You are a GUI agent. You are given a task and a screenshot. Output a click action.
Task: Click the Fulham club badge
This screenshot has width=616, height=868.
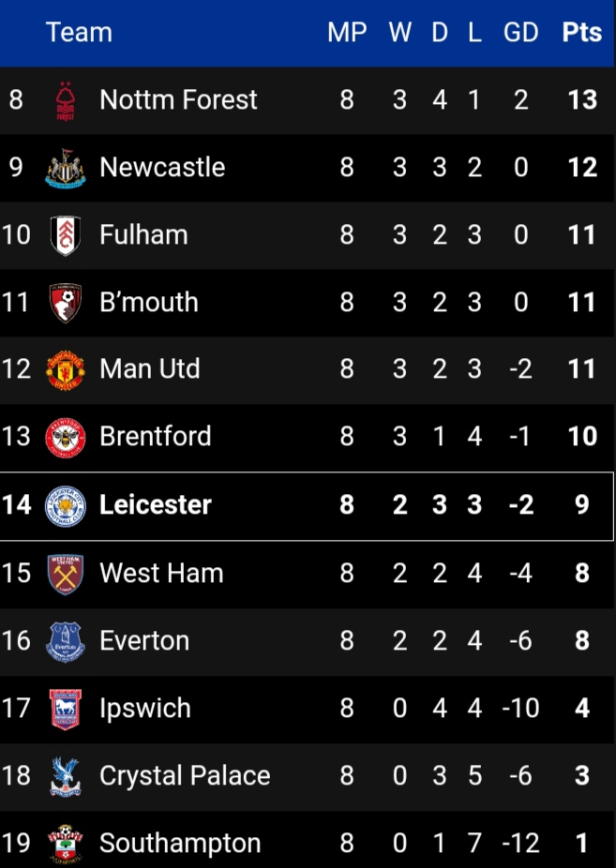(66, 235)
